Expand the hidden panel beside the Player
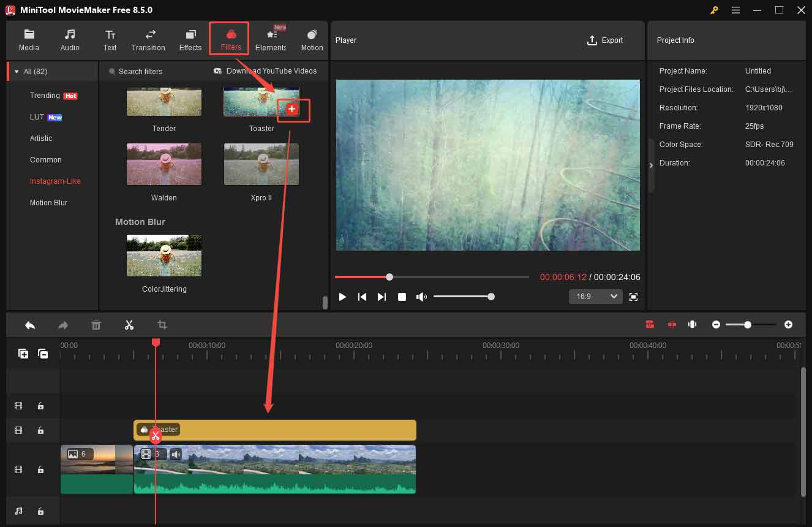This screenshot has width=812, height=527. pyautogui.click(x=651, y=165)
